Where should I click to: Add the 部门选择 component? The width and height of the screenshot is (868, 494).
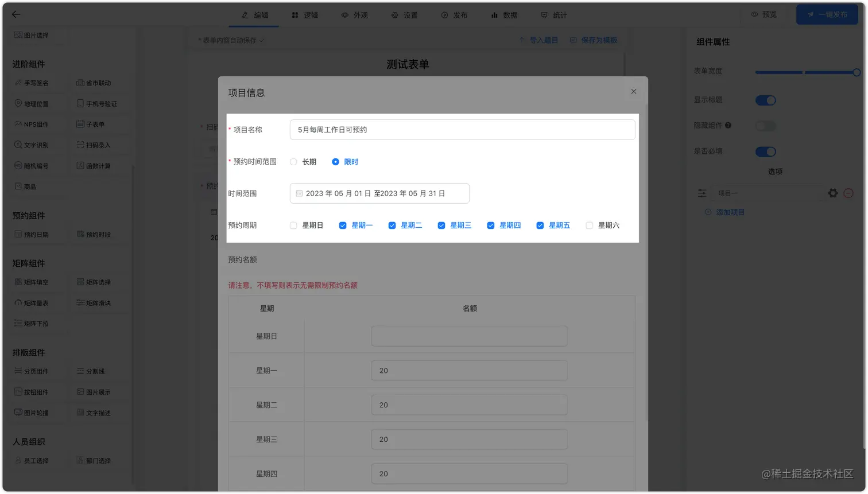tap(94, 461)
